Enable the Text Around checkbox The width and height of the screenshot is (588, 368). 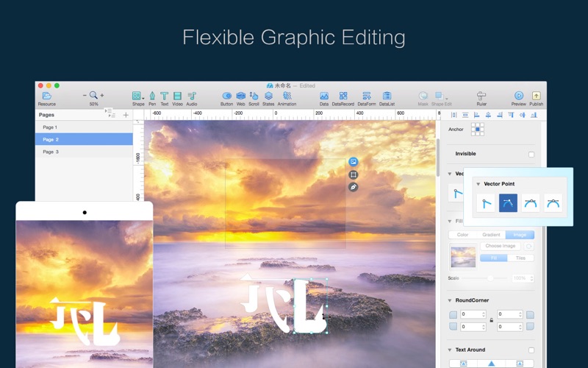[531, 350]
